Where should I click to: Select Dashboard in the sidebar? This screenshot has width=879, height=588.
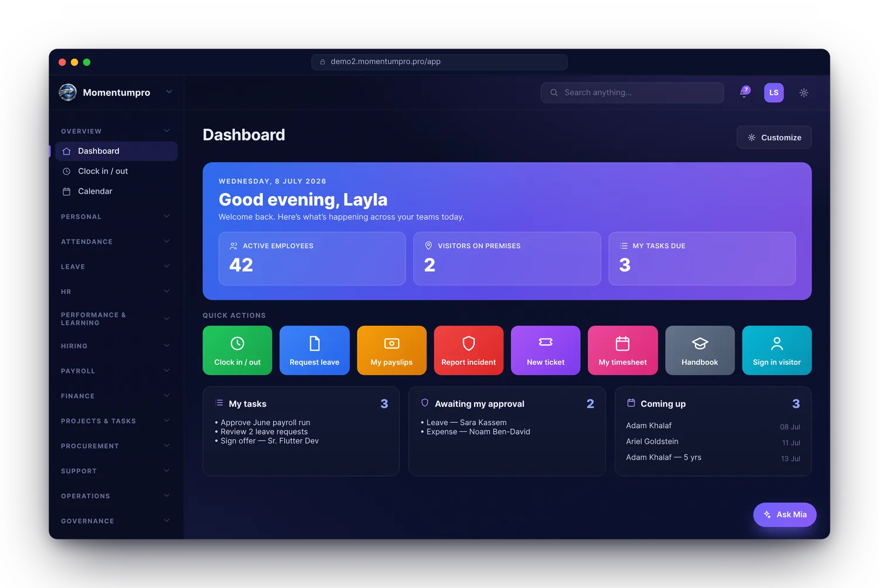116,151
